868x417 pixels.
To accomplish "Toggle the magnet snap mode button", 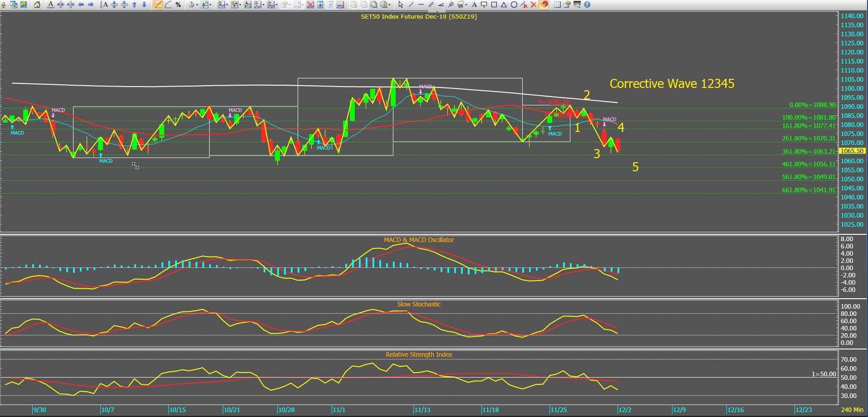I will [x=544, y=5].
